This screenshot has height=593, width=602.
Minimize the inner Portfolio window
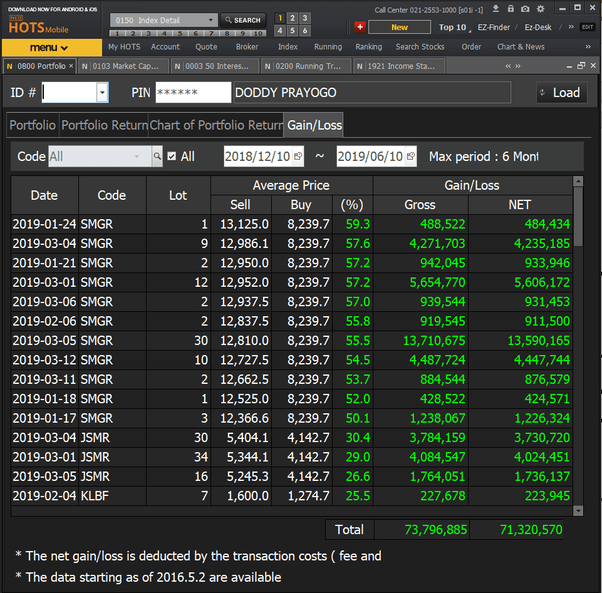pos(569,66)
